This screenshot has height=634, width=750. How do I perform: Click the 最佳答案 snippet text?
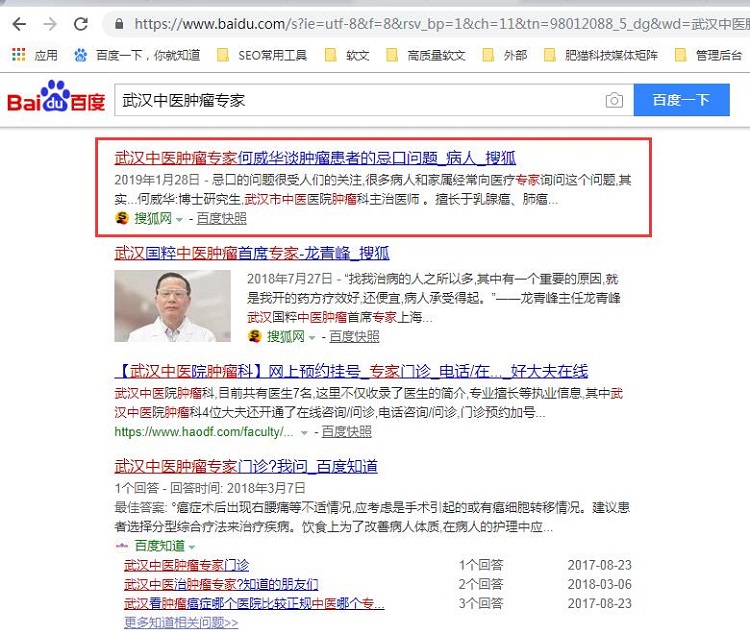coord(372,517)
